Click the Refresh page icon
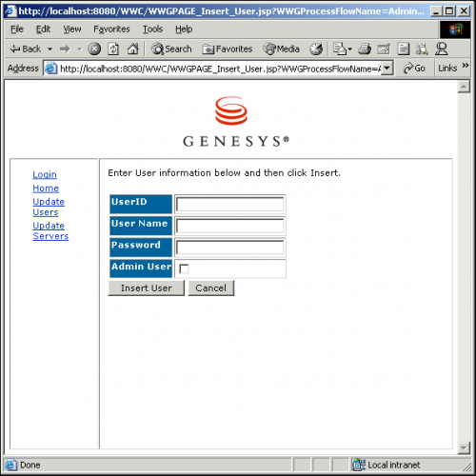This screenshot has height=476, width=476. point(113,49)
